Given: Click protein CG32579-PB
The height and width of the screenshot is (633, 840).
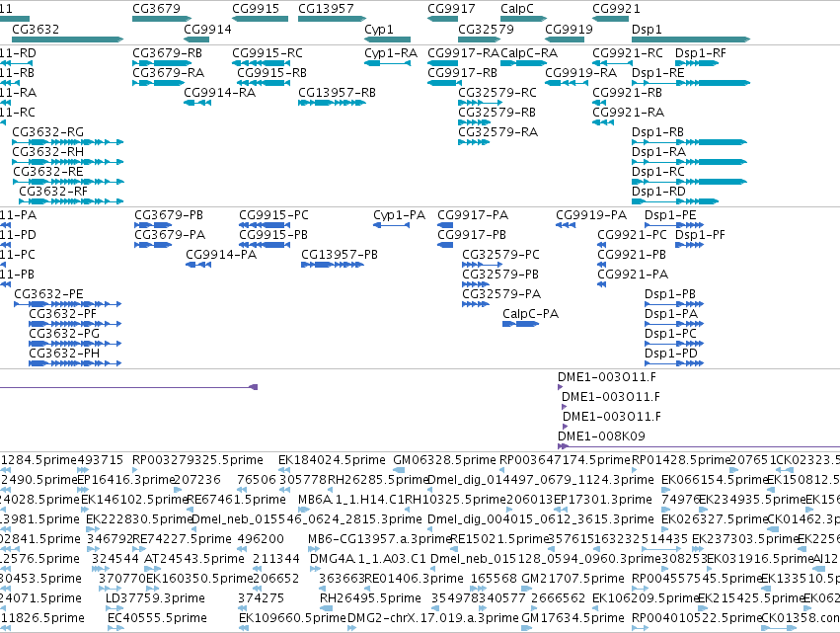Looking at the screenshot, I should click(x=476, y=284).
